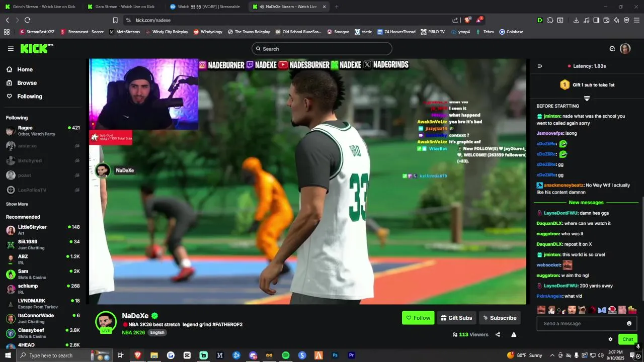Click NaDeXe live avatar
The height and width of the screenshot is (362, 644).
(106, 322)
